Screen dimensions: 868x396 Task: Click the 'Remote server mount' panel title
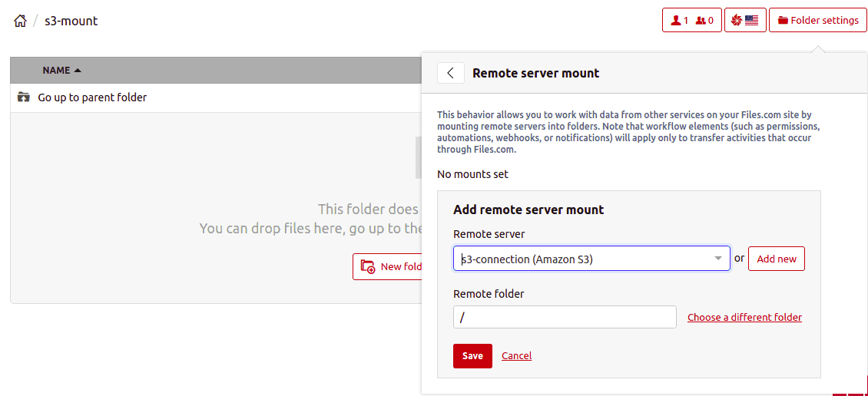pyautogui.click(x=535, y=73)
